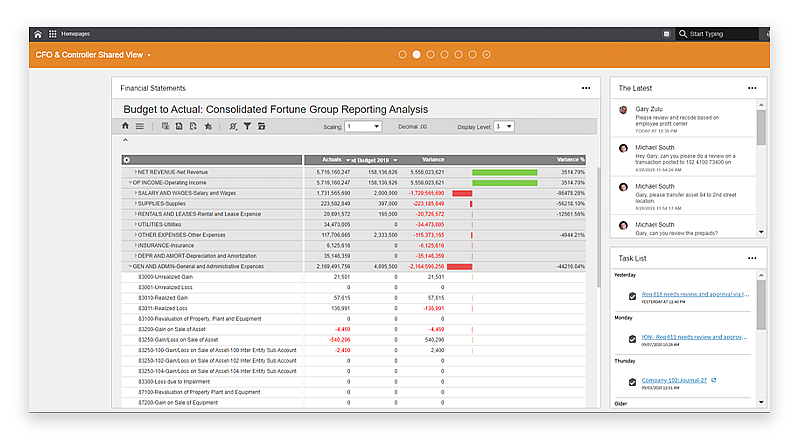Expand SUPPLIES-Supplies row
The height and width of the screenshot is (445, 800).
(135, 204)
